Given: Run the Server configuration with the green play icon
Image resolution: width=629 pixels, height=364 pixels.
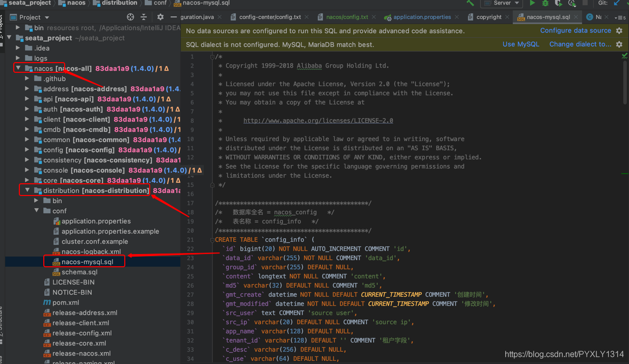Looking at the screenshot, I should click(x=532, y=3).
